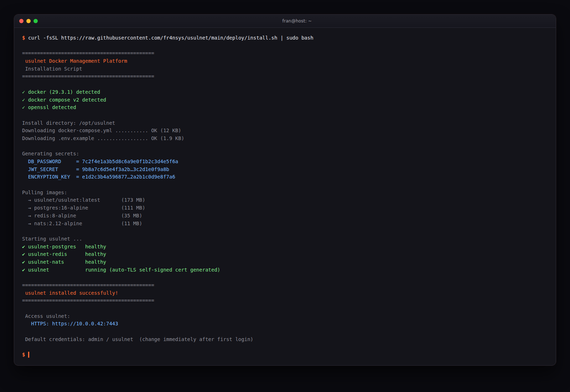The image size is (570, 392).
Task: Click 'redis:8-alpine' image name
Action: pyautogui.click(x=55, y=216)
